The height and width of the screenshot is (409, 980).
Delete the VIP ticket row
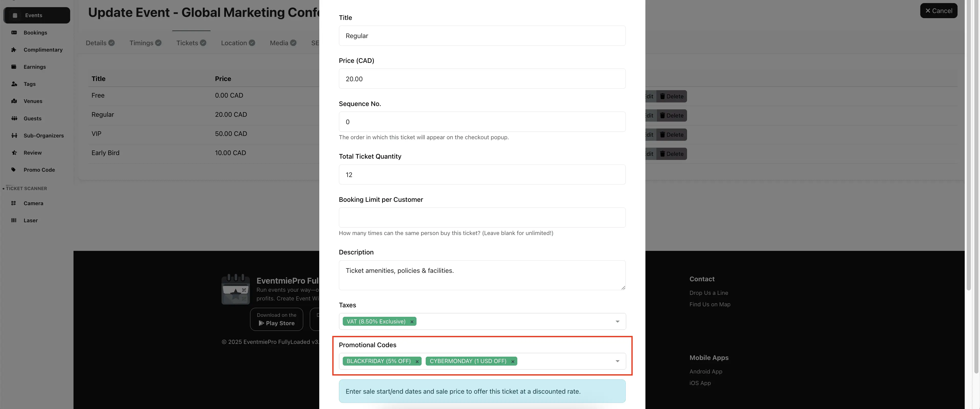tap(671, 135)
